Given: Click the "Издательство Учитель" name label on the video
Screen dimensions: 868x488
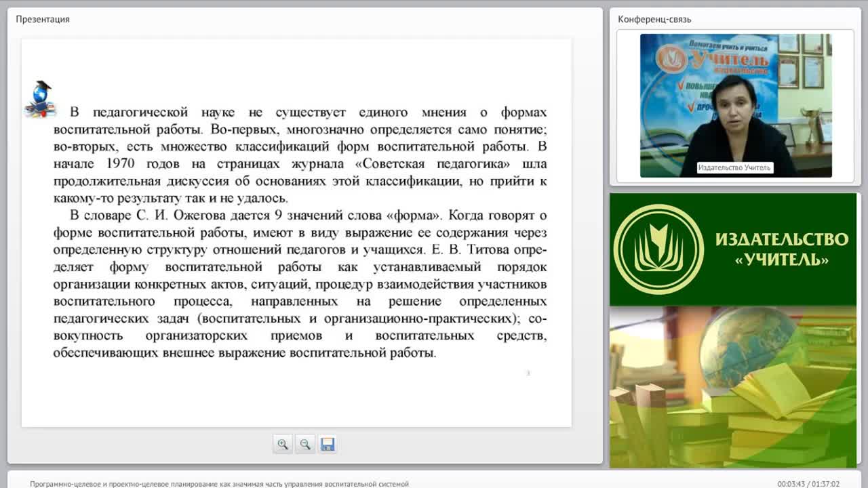Looking at the screenshot, I should (735, 167).
